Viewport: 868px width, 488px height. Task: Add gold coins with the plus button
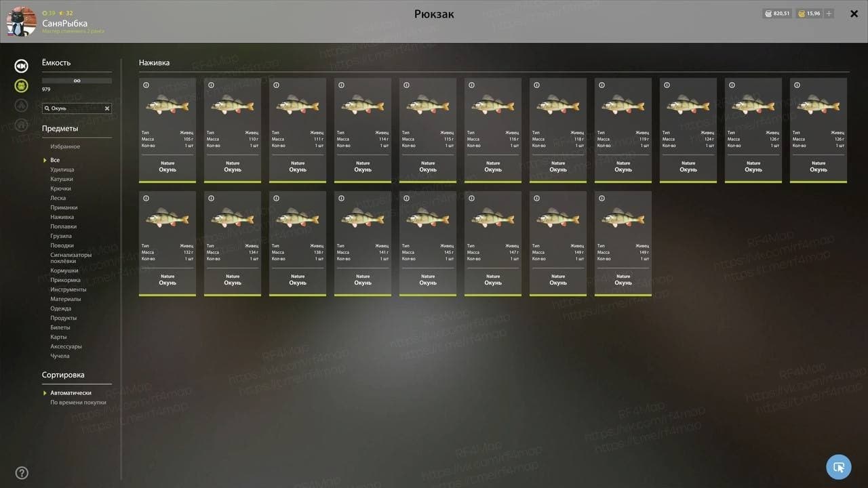pyautogui.click(x=829, y=14)
